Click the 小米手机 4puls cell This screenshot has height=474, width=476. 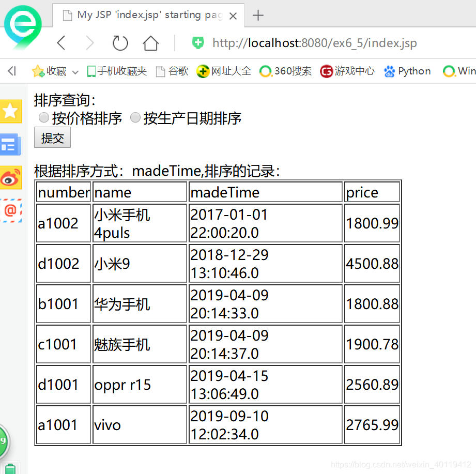tap(140, 223)
